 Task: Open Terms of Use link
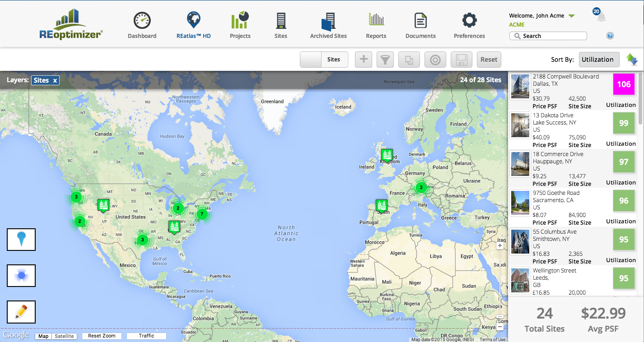point(492,340)
